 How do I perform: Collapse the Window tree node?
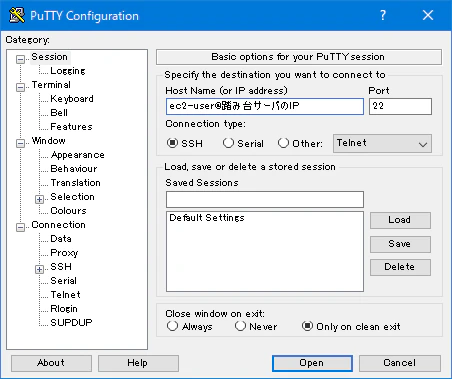(20, 143)
